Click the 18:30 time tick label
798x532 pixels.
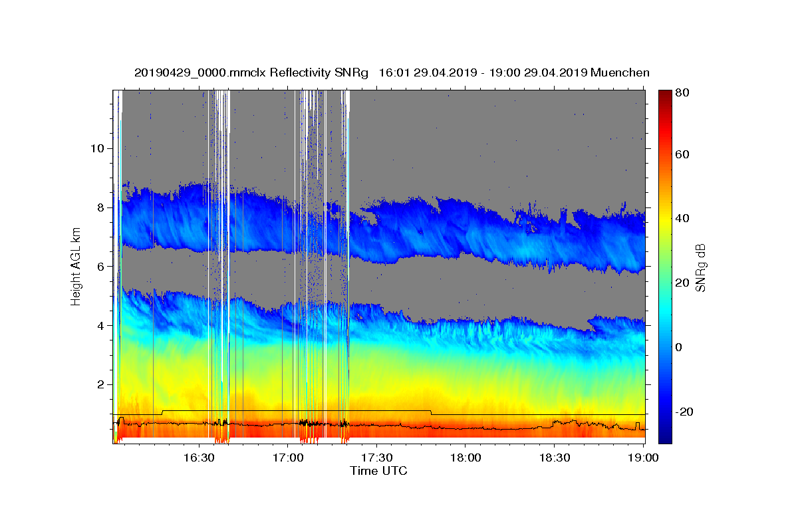click(x=555, y=458)
